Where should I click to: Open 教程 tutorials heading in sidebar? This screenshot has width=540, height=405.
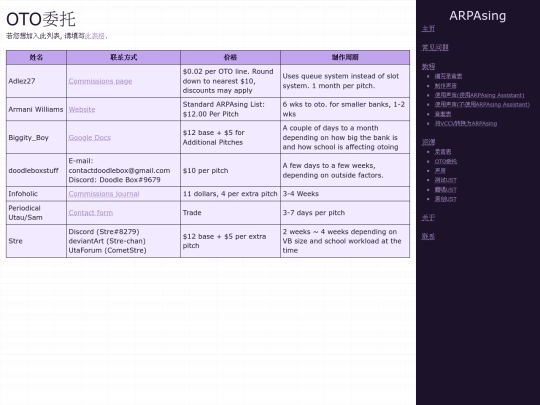(x=428, y=66)
